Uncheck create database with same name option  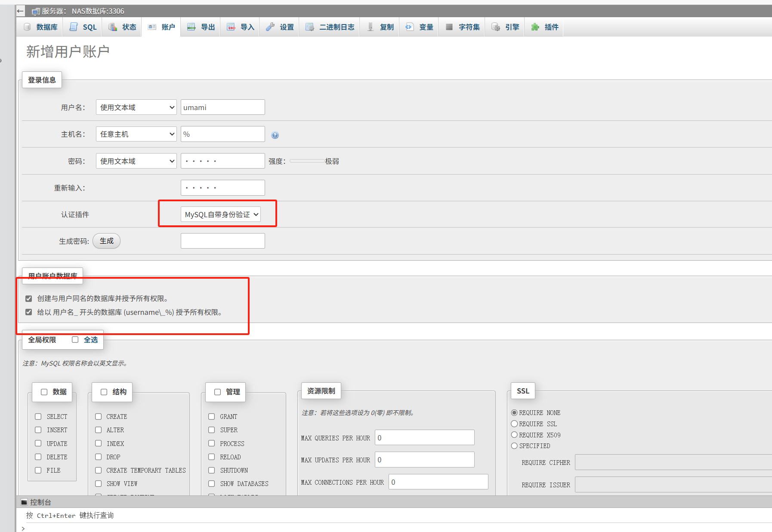point(29,298)
